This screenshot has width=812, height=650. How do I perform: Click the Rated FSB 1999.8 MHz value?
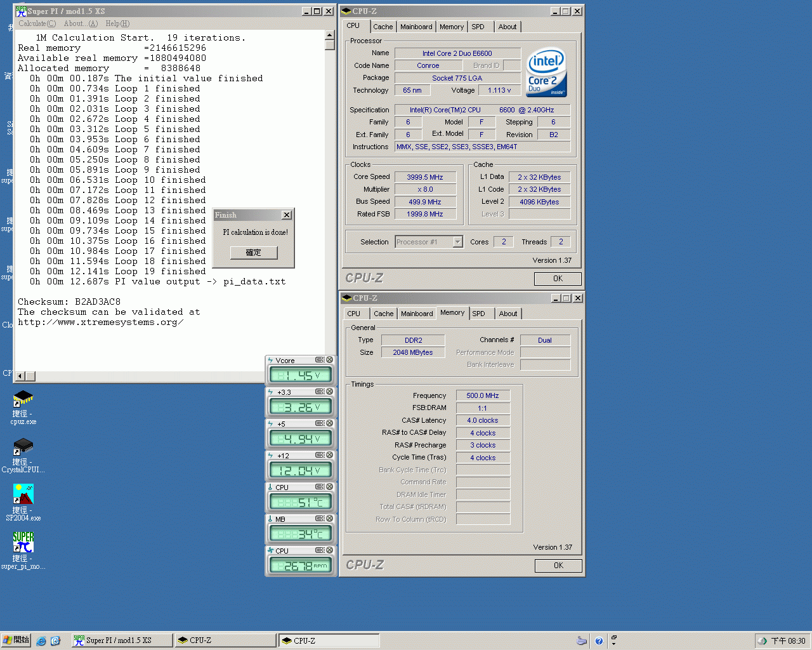425,214
